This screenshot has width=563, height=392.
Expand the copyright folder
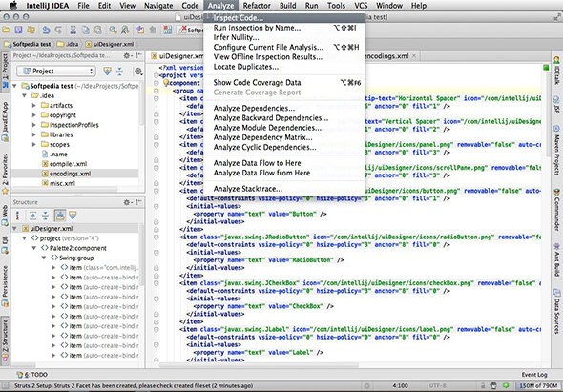point(33,115)
